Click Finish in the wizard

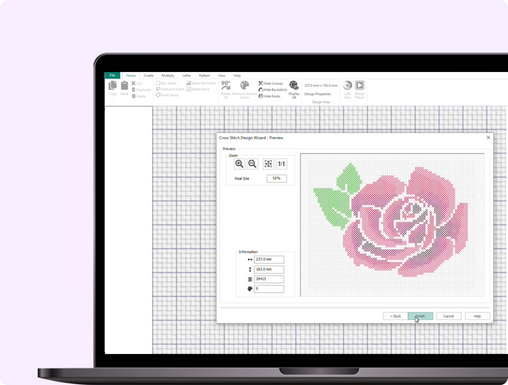point(421,316)
